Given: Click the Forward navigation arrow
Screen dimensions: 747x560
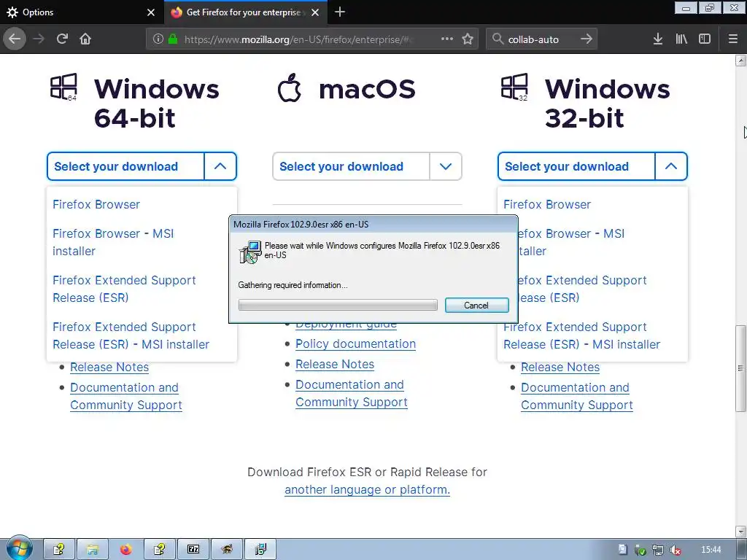Looking at the screenshot, I should 39,39.
